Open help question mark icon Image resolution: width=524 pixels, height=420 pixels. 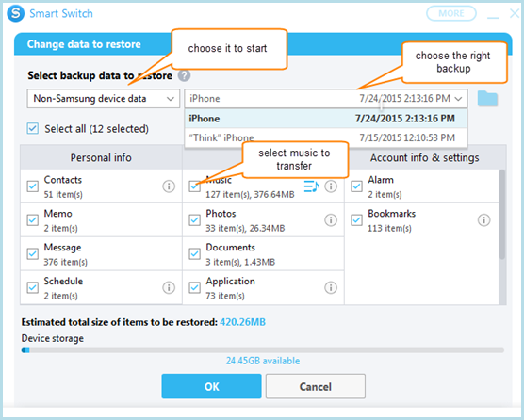tap(184, 75)
